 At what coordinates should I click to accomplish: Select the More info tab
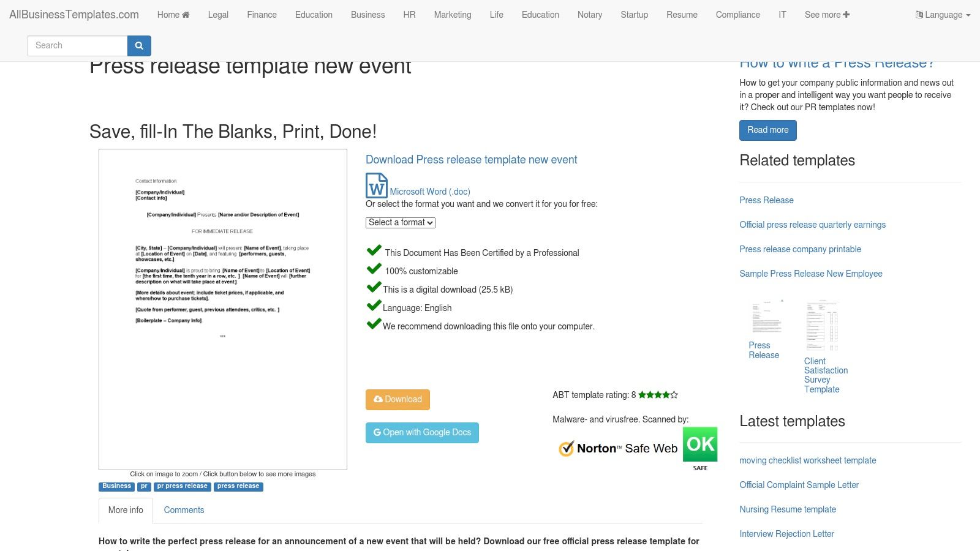pos(126,510)
